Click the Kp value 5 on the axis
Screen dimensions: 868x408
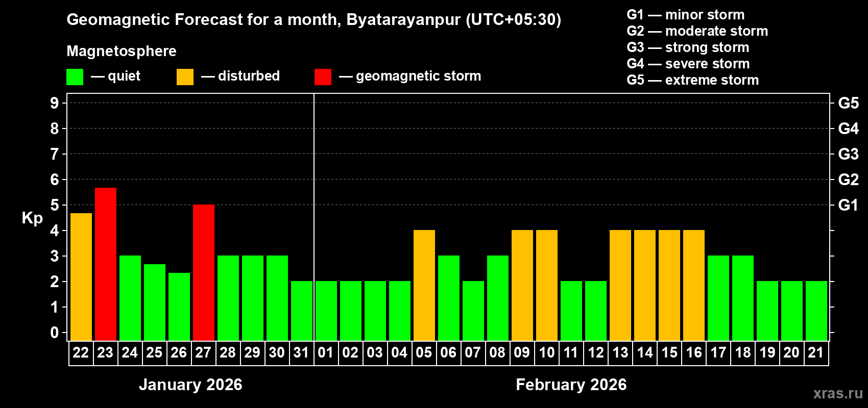tap(55, 205)
